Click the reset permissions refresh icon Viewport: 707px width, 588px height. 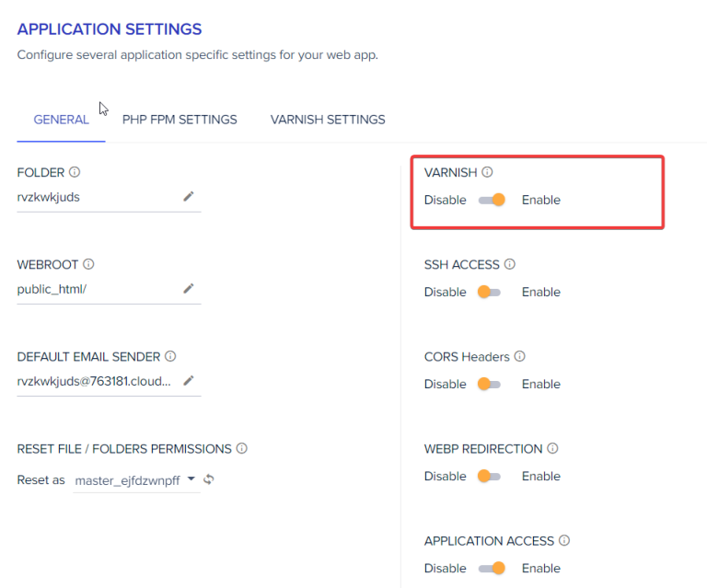208,479
